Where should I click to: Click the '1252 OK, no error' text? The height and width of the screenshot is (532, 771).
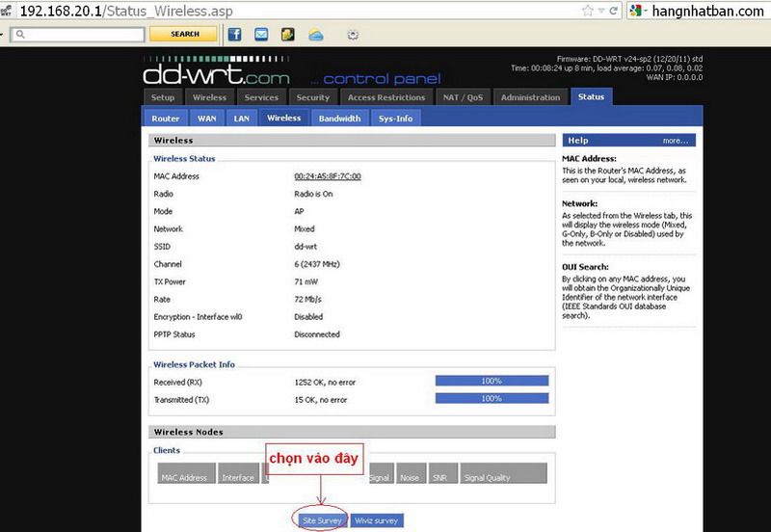point(325,382)
